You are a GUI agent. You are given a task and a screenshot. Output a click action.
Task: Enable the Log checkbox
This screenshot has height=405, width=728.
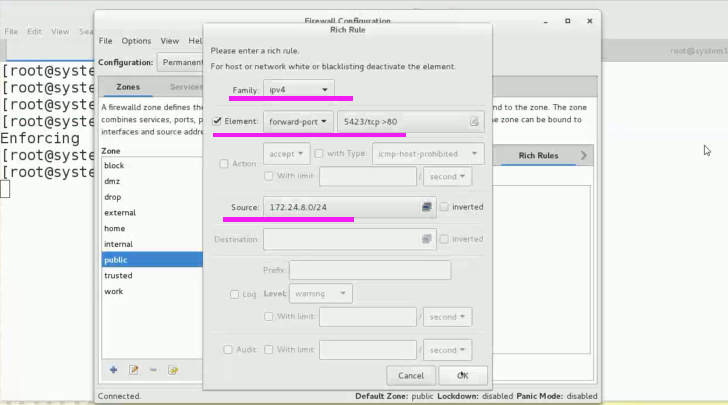point(234,294)
